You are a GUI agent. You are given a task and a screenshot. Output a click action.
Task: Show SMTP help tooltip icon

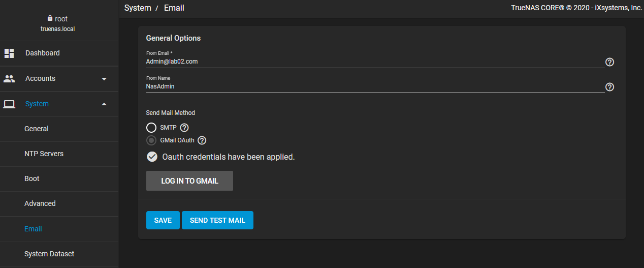tap(184, 128)
